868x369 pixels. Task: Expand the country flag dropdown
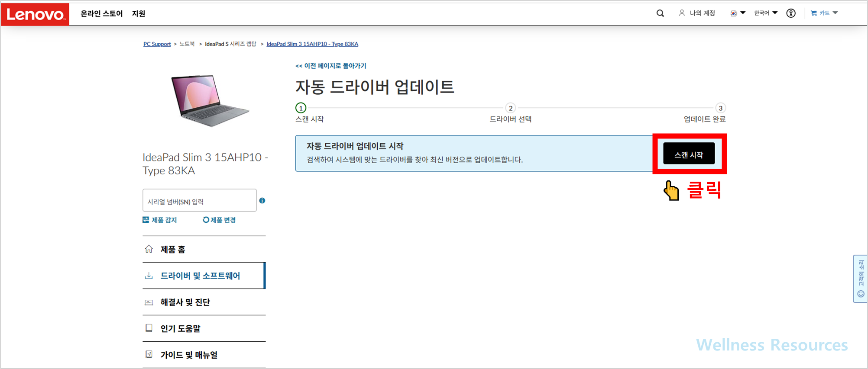(x=738, y=13)
